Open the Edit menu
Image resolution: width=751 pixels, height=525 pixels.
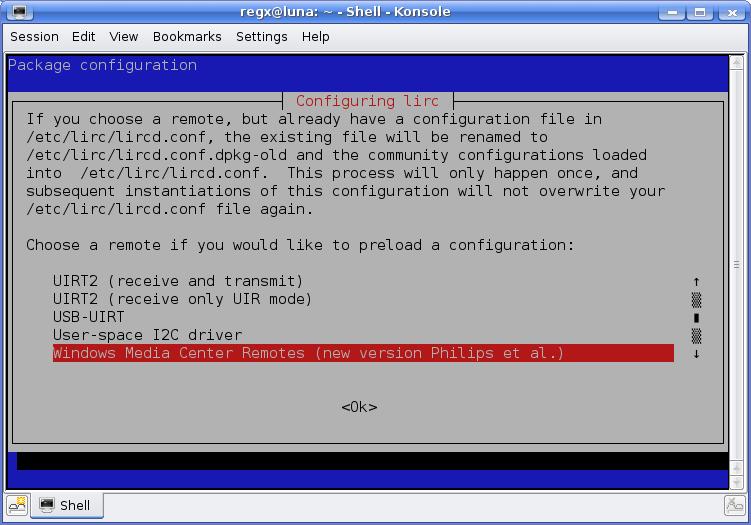tap(83, 37)
